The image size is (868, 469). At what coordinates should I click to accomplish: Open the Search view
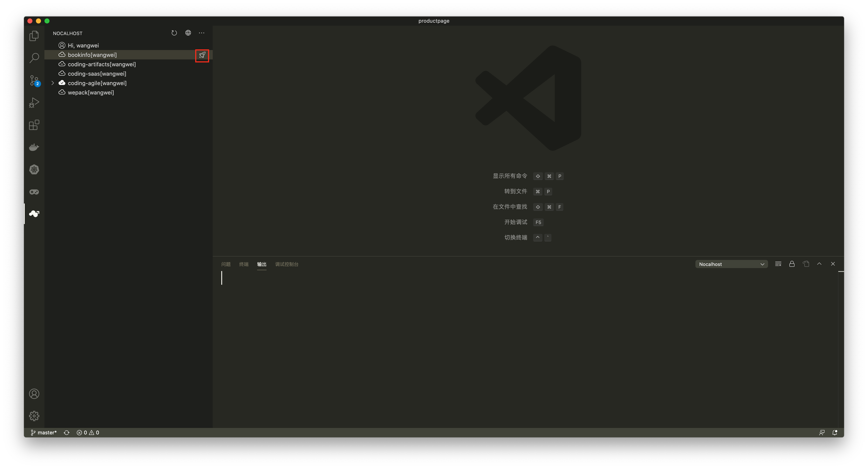34,58
